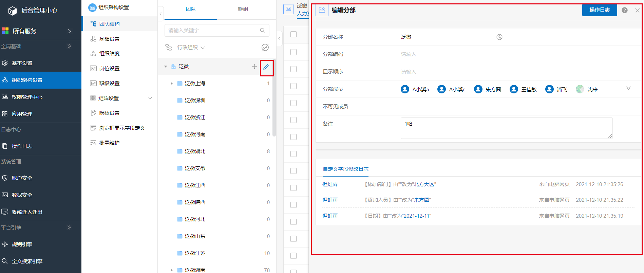Click the 操作日志 blue button
The width and height of the screenshot is (644, 273).
(600, 10)
